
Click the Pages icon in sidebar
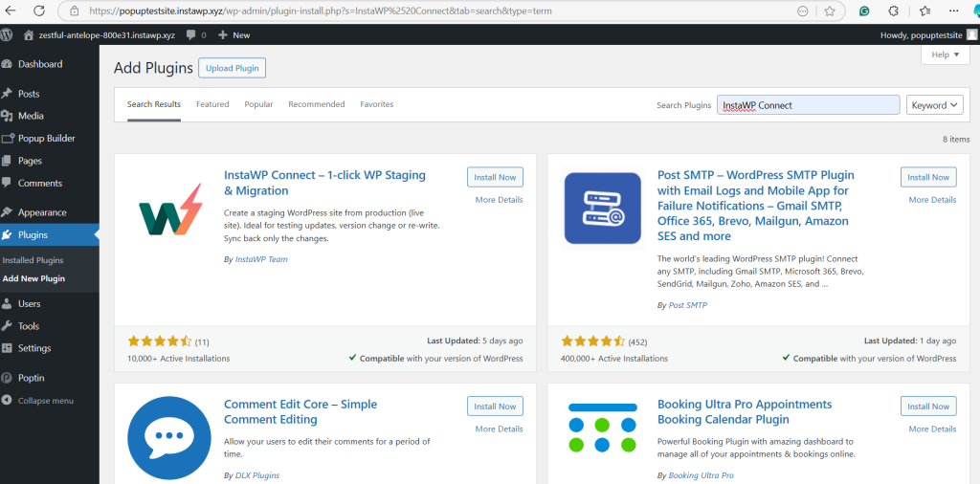[8, 161]
